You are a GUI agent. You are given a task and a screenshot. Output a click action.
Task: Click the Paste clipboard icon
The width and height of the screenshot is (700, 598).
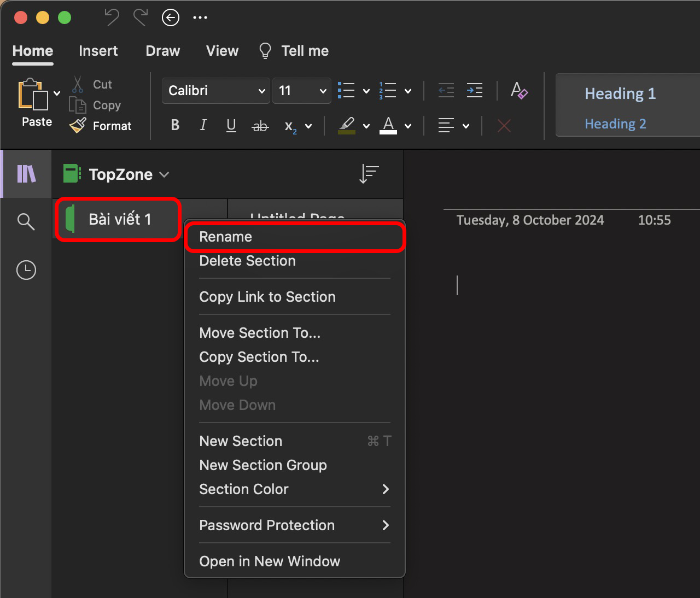[32, 94]
